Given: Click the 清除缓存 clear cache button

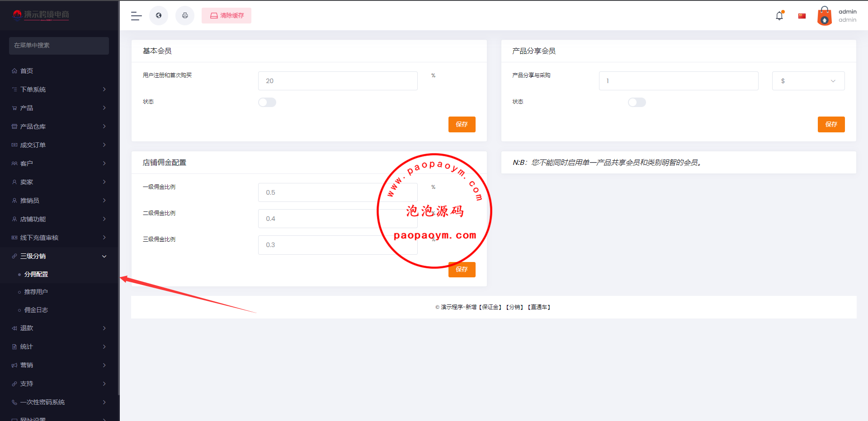Looking at the screenshot, I should point(226,16).
